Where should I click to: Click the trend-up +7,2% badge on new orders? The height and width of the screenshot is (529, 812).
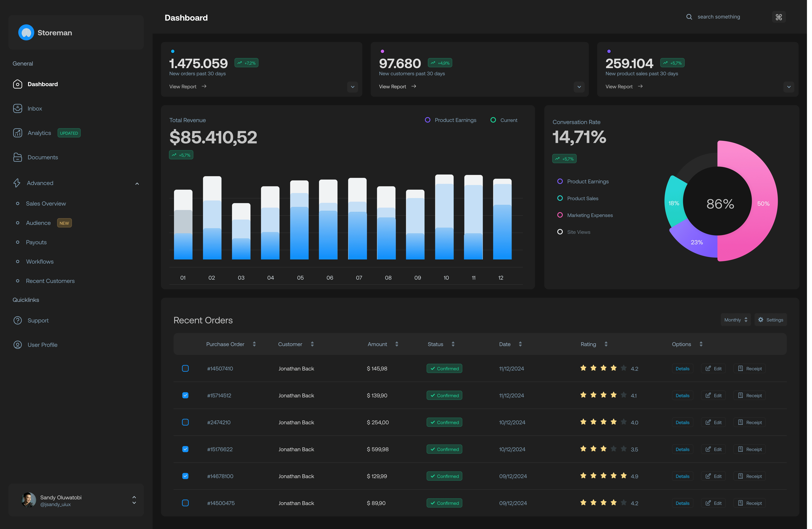(246, 63)
